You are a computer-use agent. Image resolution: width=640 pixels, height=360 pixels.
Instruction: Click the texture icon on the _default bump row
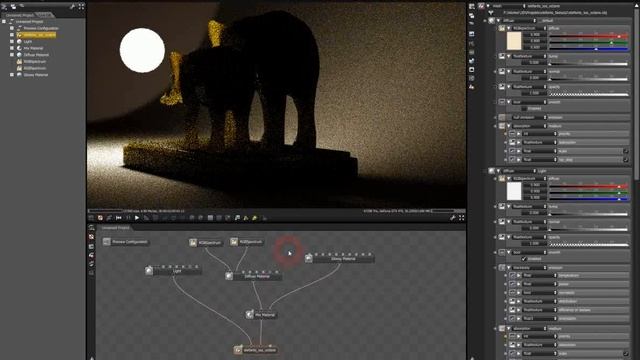pyautogui.click(x=502, y=56)
